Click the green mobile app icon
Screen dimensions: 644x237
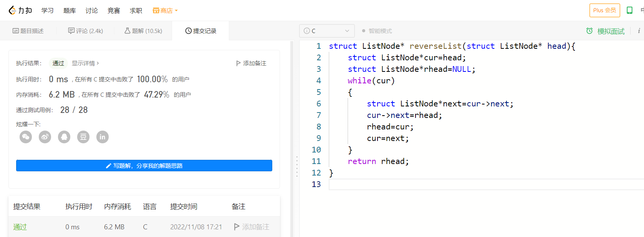(629, 10)
